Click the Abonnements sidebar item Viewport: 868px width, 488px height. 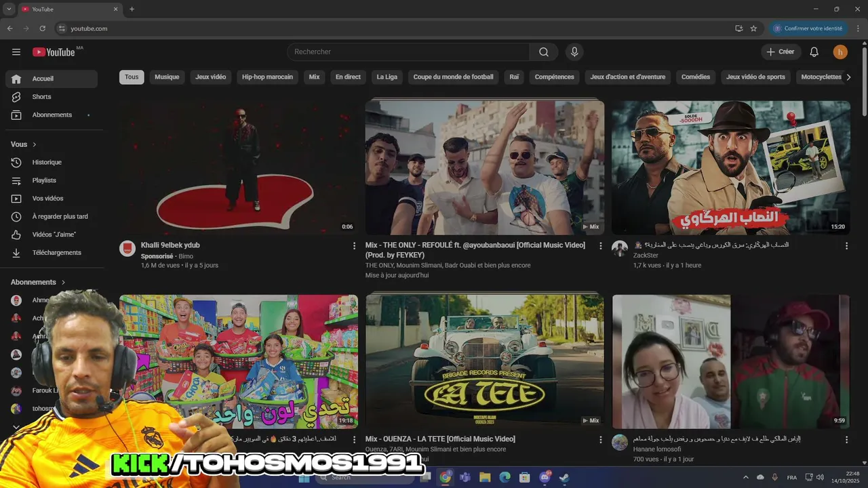click(52, 115)
